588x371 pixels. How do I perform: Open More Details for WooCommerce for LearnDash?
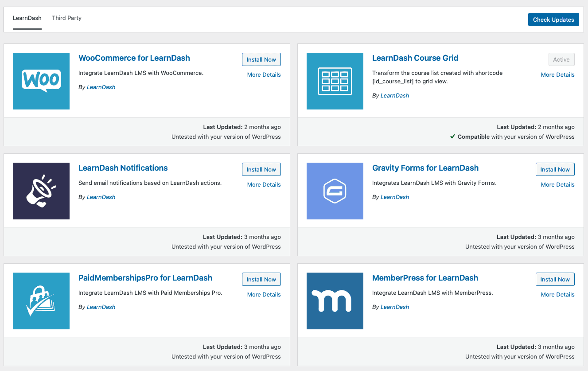264,74
